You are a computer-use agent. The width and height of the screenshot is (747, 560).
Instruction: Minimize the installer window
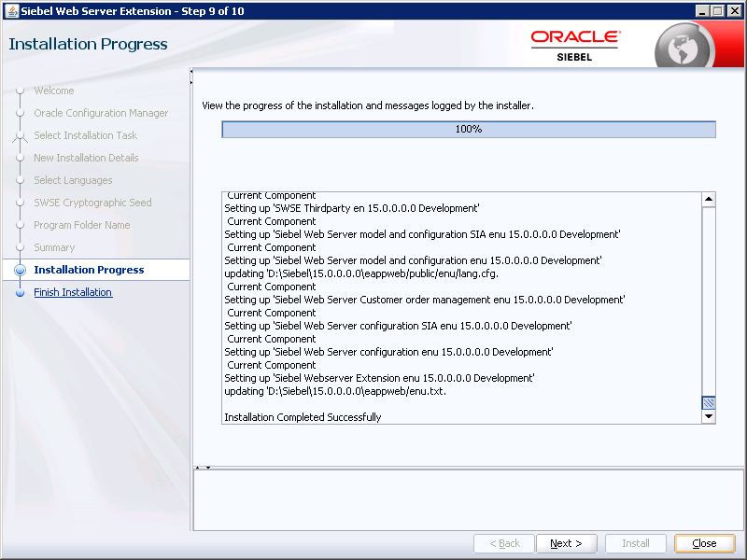click(x=701, y=11)
